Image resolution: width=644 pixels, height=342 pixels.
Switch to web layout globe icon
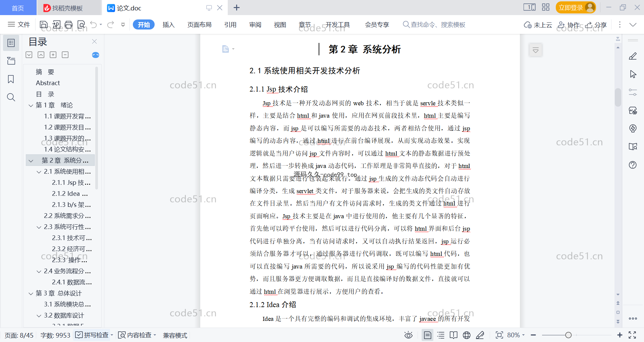coord(467,335)
